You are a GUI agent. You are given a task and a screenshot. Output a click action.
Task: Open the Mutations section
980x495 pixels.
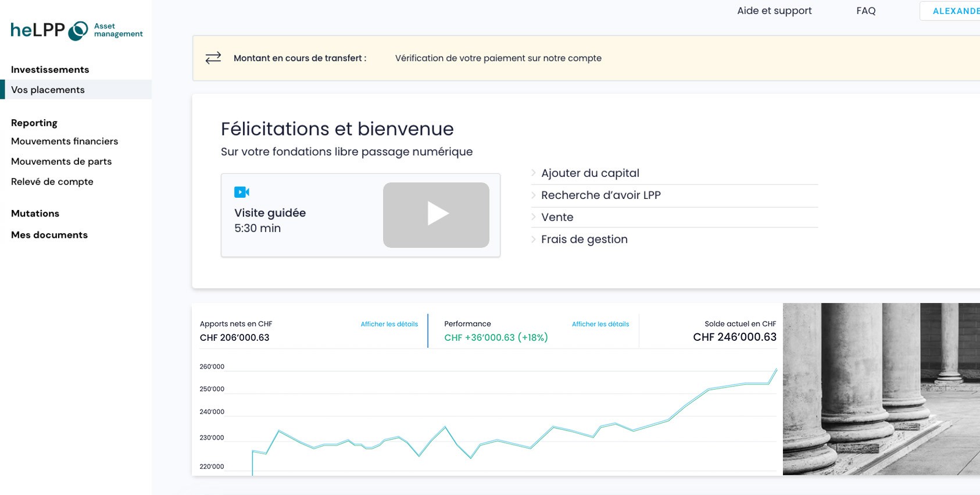coord(35,213)
